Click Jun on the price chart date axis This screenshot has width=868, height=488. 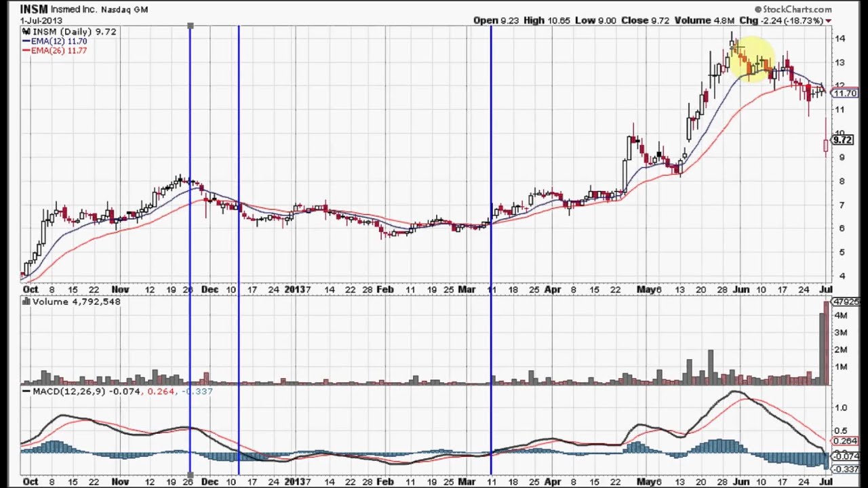pyautogui.click(x=742, y=289)
